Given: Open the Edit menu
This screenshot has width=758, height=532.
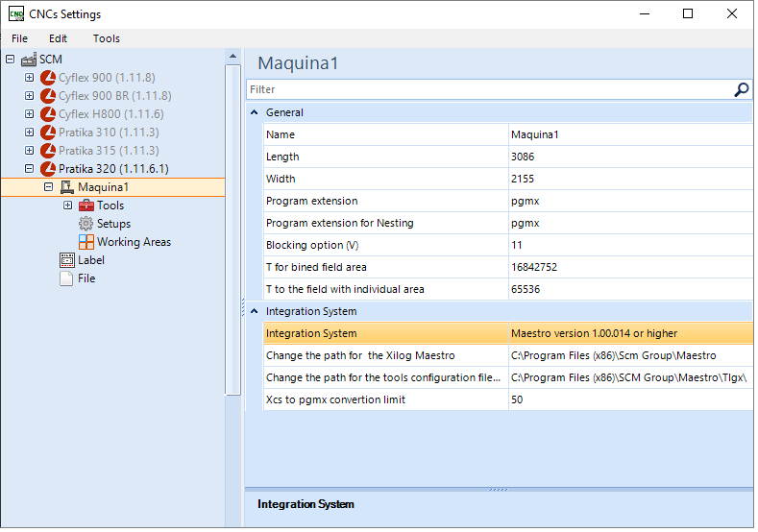Looking at the screenshot, I should click(x=58, y=38).
